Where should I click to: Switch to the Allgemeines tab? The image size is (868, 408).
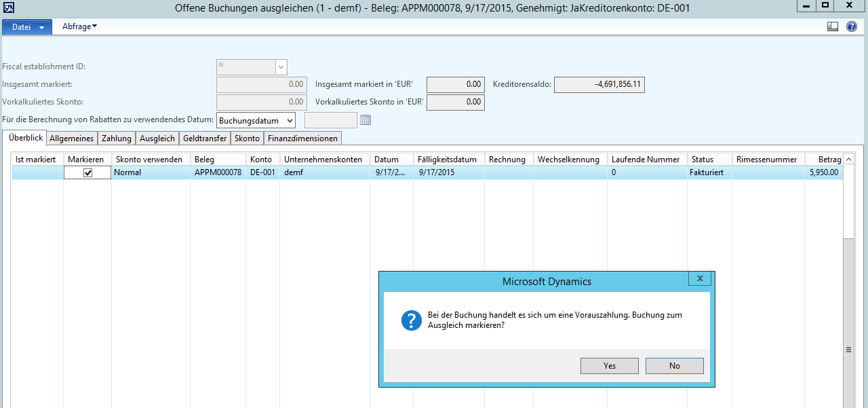pyautogui.click(x=72, y=138)
